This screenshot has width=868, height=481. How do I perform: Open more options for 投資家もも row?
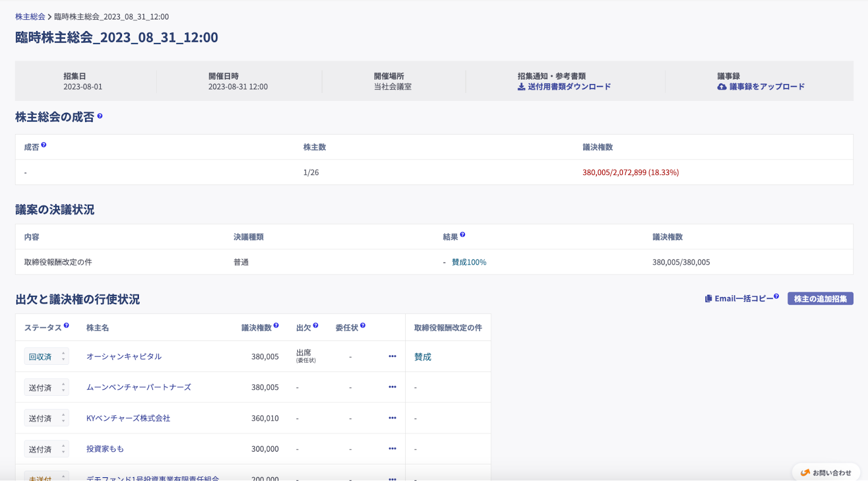[392, 449]
